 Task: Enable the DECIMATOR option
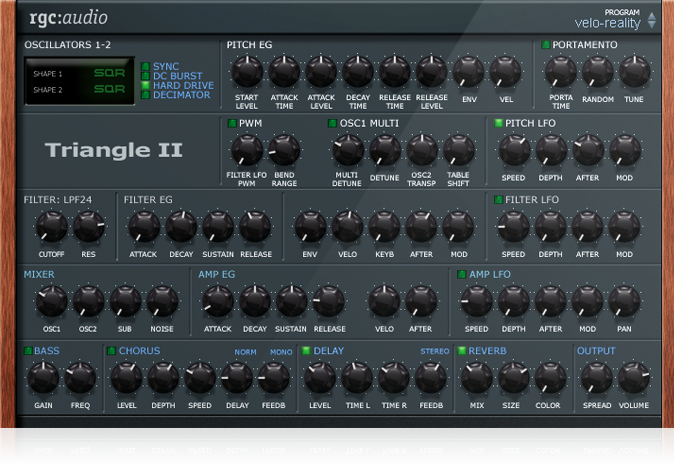point(145,95)
